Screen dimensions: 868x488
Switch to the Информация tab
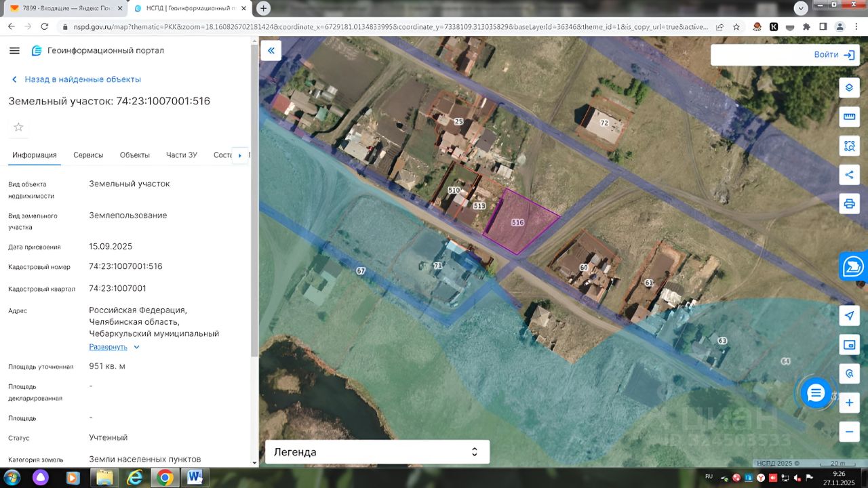(x=35, y=155)
